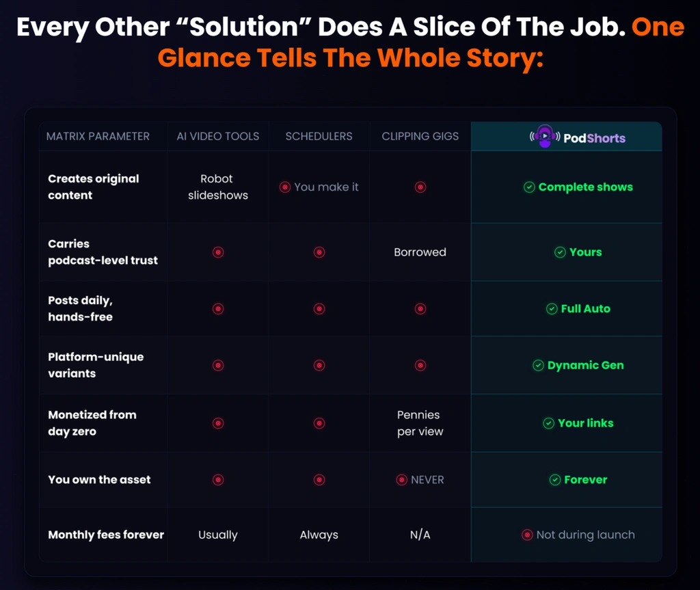Click the SCHEDULERS column header
Image resolution: width=700 pixels, height=590 pixels.
point(319,136)
